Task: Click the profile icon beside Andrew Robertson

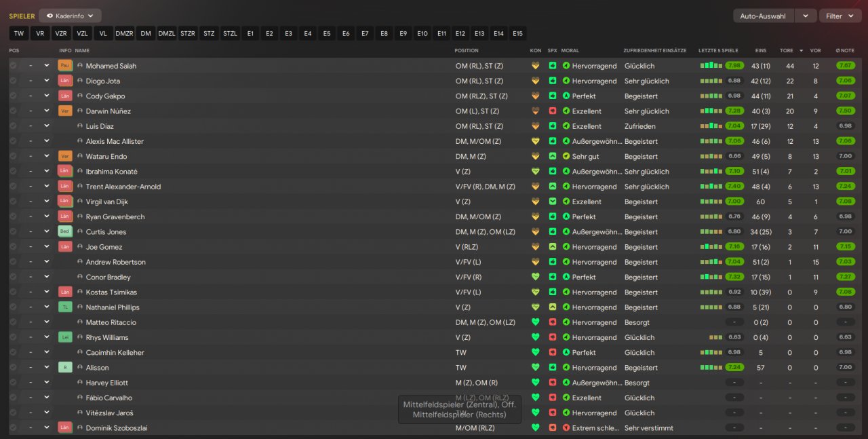Action: 80,262
